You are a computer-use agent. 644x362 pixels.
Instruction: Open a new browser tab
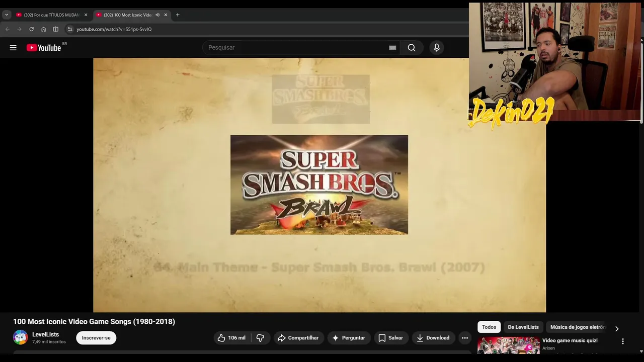[x=178, y=15]
